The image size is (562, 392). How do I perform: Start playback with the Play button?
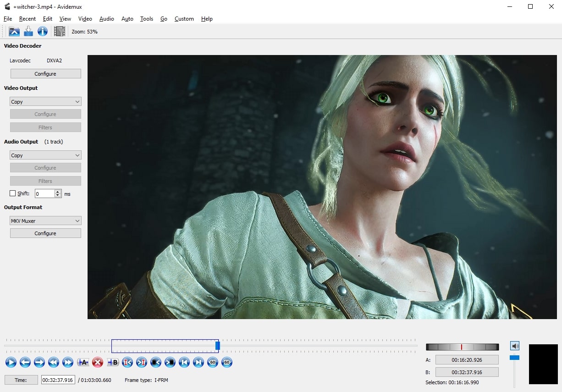11,362
